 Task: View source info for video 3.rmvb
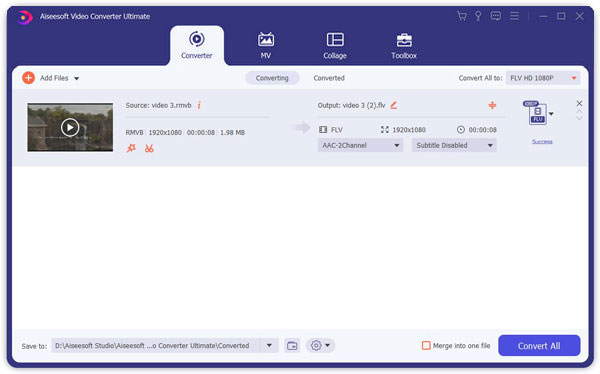pyautogui.click(x=199, y=105)
